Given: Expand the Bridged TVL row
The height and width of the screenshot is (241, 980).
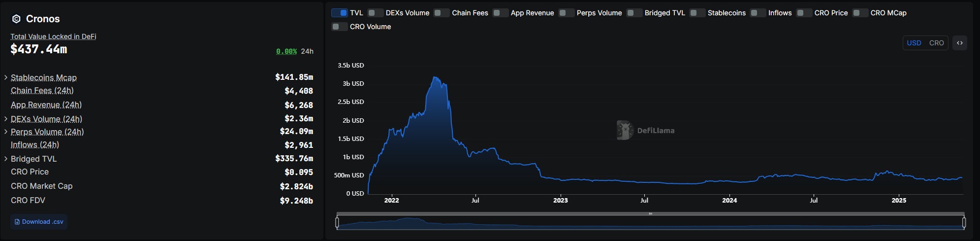Looking at the screenshot, I should pyautogui.click(x=6, y=159).
